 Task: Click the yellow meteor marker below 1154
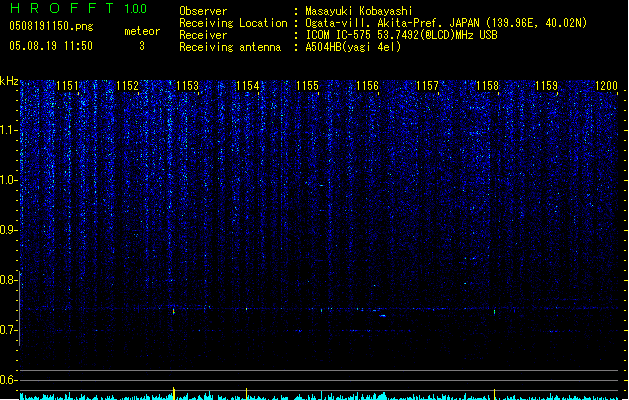[x=246, y=393]
